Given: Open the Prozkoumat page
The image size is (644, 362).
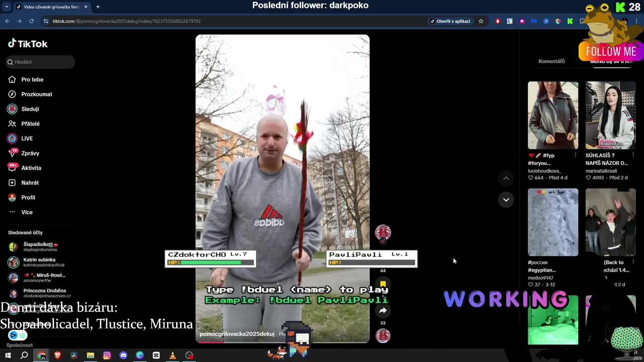Looking at the screenshot, I should 36,94.
